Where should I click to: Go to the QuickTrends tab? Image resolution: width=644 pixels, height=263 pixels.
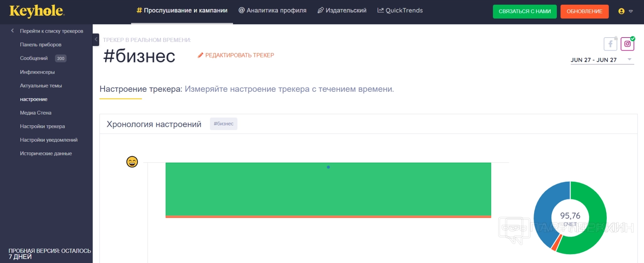click(x=400, y=10)
